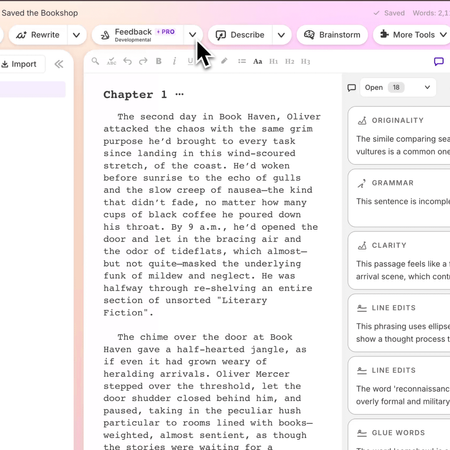Open the Feedback Developmental tool
Image resolution: width=450 pixels, height=450 pixels.
coord(138,35)
